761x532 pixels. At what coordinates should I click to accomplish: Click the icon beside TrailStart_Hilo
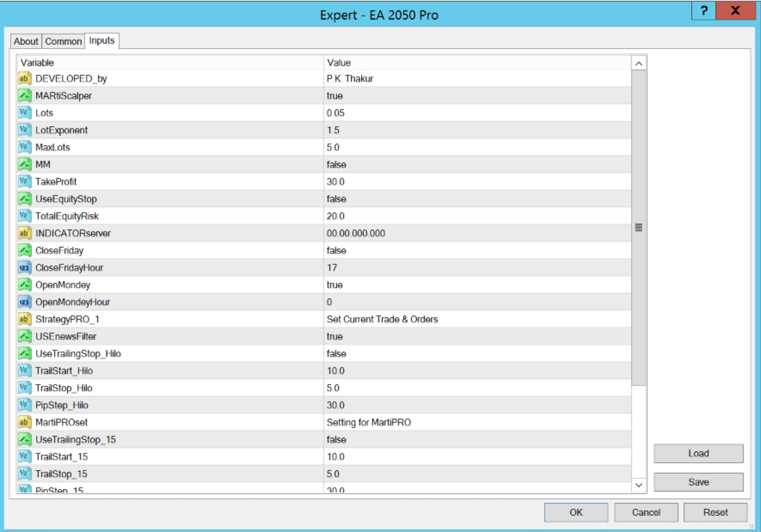[x=24, y=371]
